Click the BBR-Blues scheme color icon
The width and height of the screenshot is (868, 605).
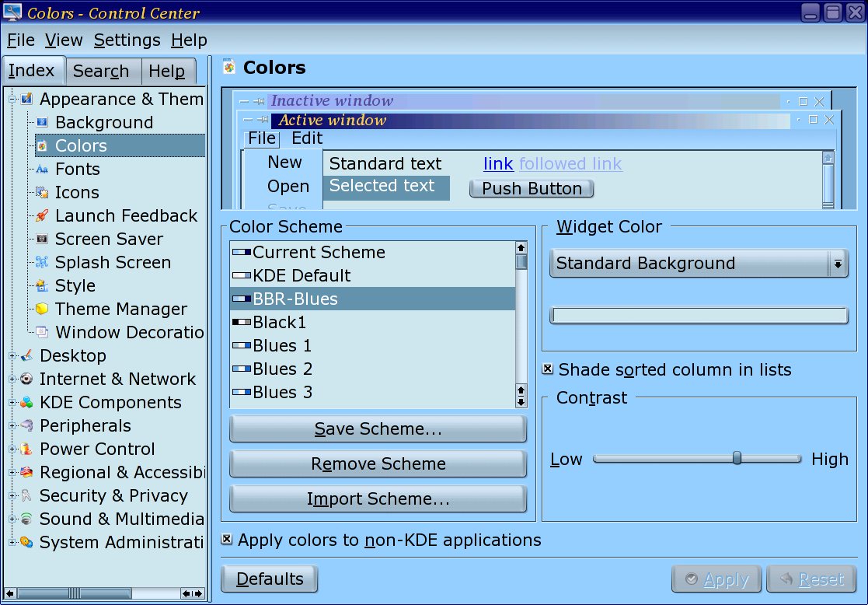[x=242, y=299]
